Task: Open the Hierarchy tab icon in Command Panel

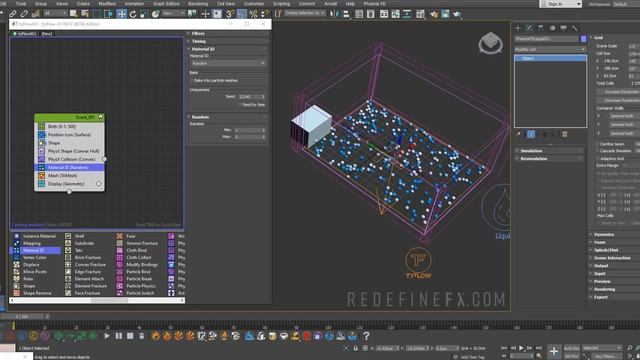Action: point(540,28)
